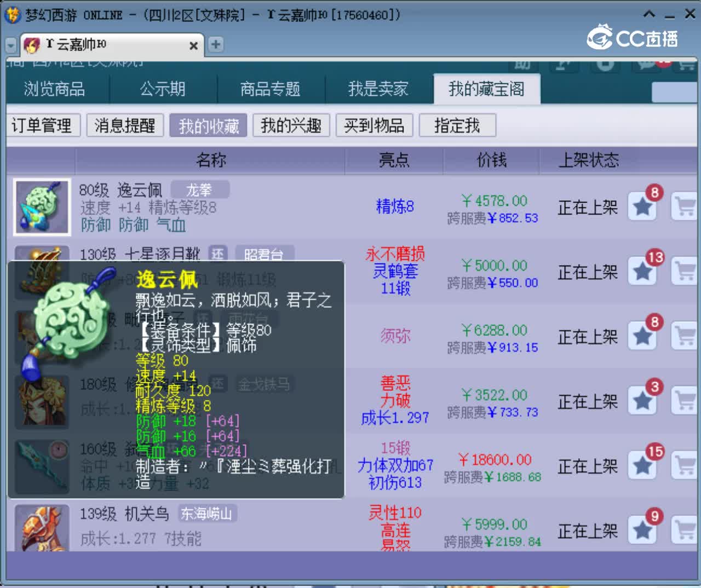This screenshot has width=701, height=588.
Task: Add 机关鸟 to shopping cart
Action: point(685,530)
